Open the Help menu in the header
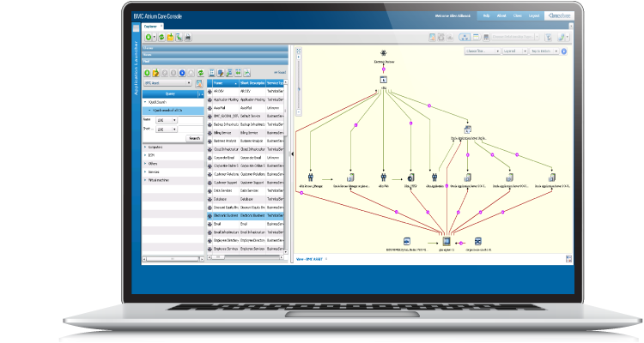644x343 pixels. (487, 15)
